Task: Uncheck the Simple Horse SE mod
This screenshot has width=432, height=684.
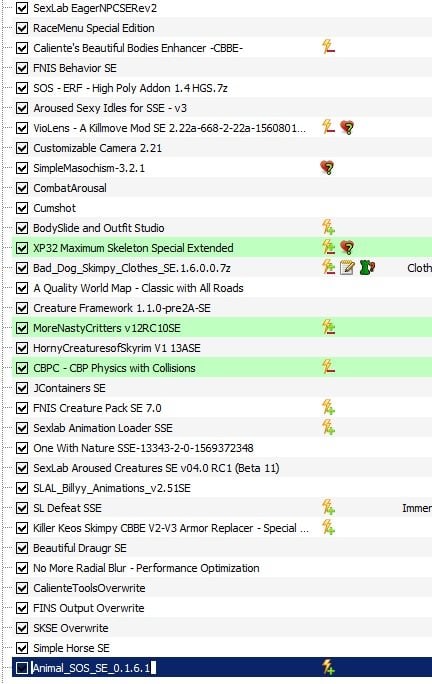Action: pos(22,648)
